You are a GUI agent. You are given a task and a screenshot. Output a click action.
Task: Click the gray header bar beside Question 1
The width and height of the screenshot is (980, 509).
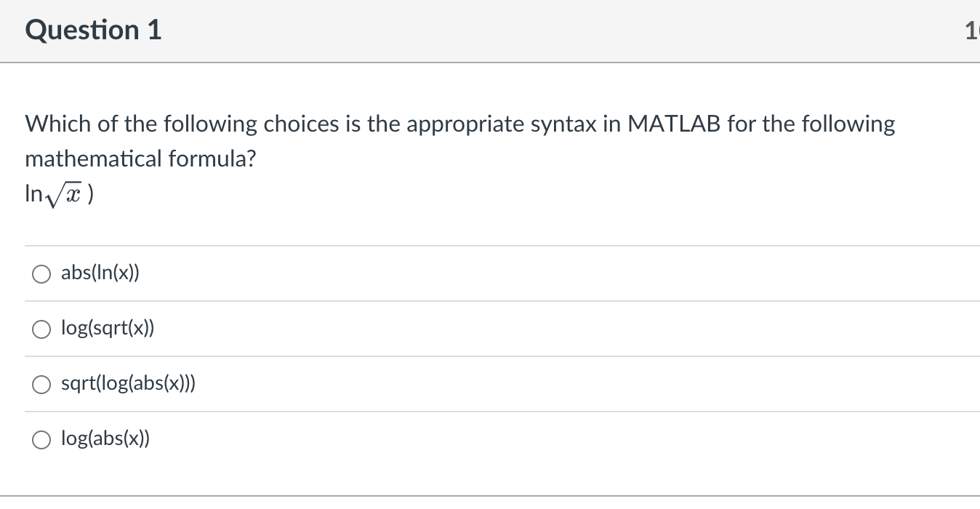[x=509, y=31]
